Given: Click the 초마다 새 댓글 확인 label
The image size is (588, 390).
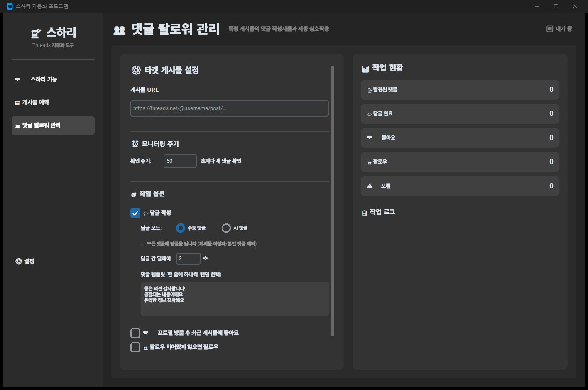Looking at the screenshot, I should click(x=221, y=161).
